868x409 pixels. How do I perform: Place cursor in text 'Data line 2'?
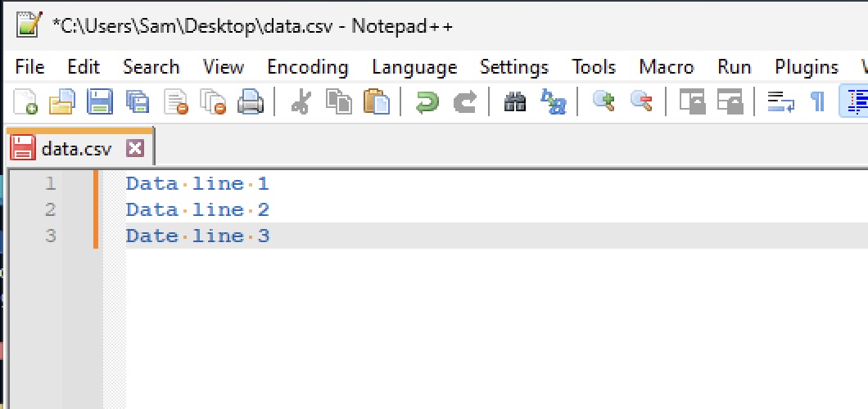tap(197, 209)
